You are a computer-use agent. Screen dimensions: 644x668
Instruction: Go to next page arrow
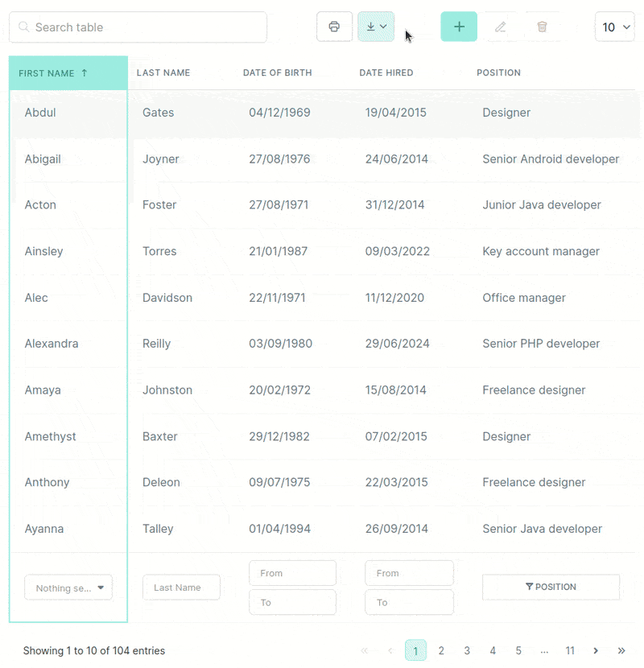coord(596,650)
